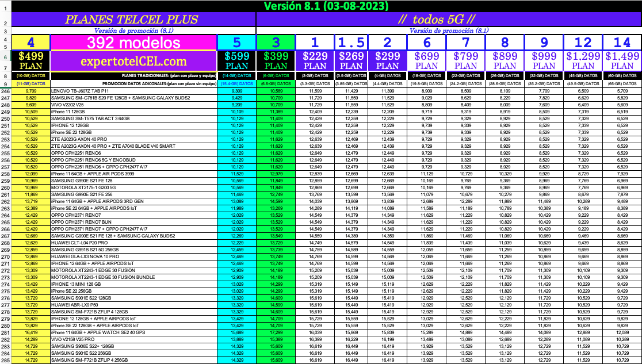Select the $1,499 PLAN header cell
Viewport: 642px width, 364px height.
click(622, 61)
